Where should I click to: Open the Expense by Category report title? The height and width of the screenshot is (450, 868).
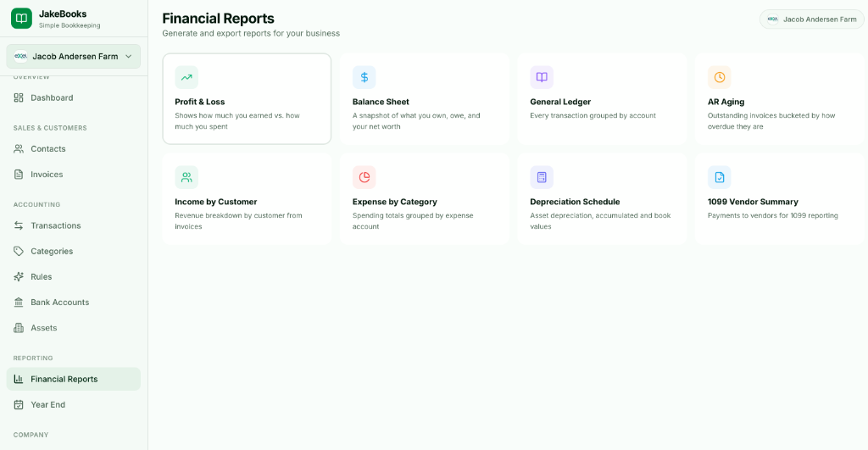click(x=395, y=202)
